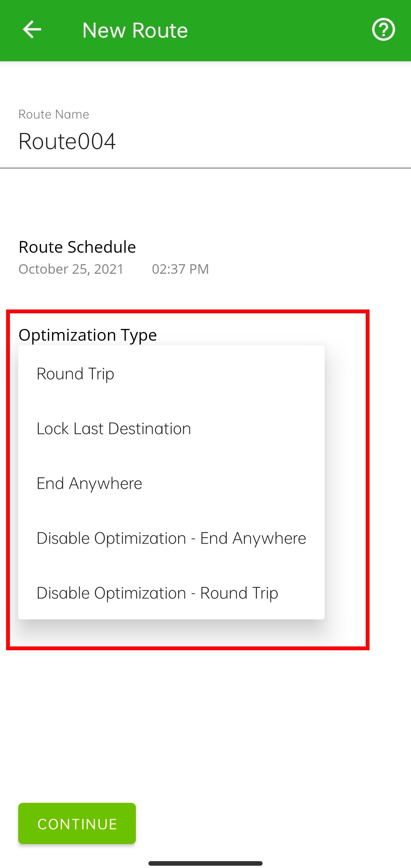
Task: Change the October 25, 2021 date
Action: [x=71, y=269]
